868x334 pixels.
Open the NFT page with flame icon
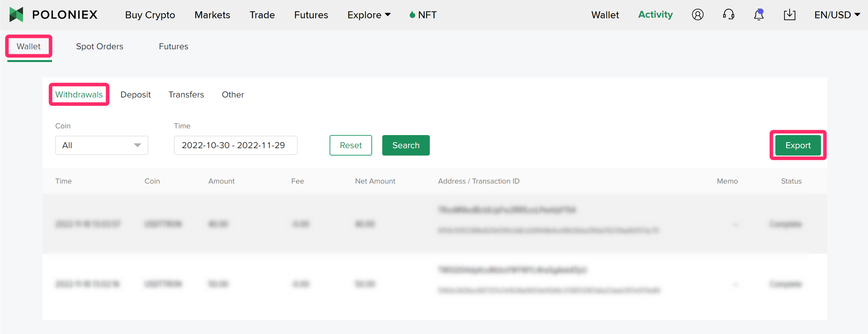point(423,15)
